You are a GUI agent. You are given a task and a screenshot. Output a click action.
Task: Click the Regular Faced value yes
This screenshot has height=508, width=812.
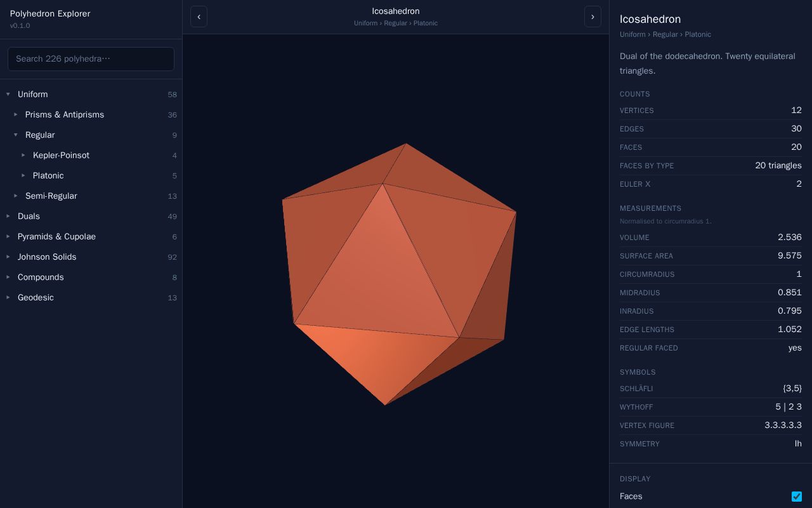coord(795,348)
